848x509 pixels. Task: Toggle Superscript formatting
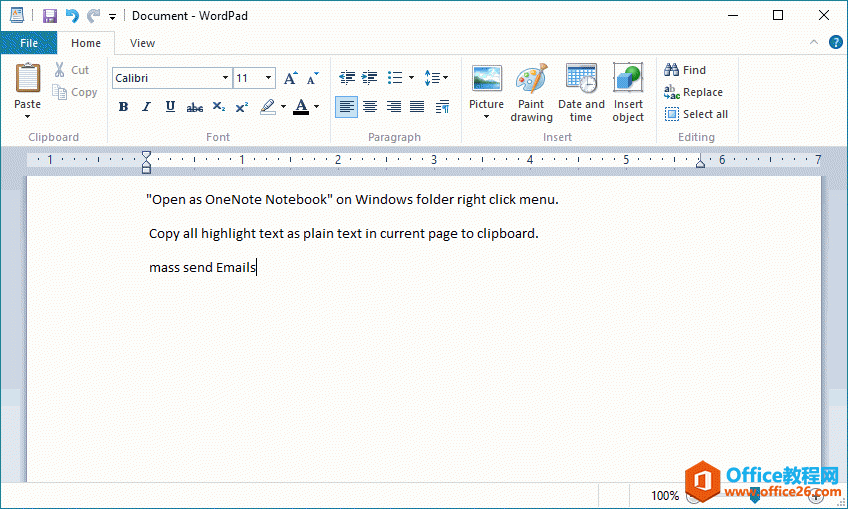[x=242, y=107]
